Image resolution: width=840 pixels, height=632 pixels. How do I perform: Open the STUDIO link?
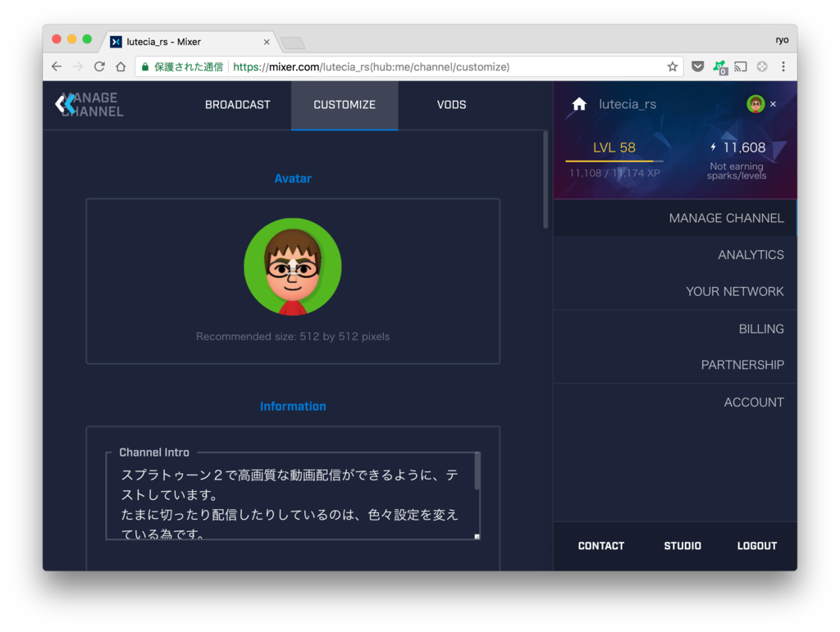tap(682, 546)
